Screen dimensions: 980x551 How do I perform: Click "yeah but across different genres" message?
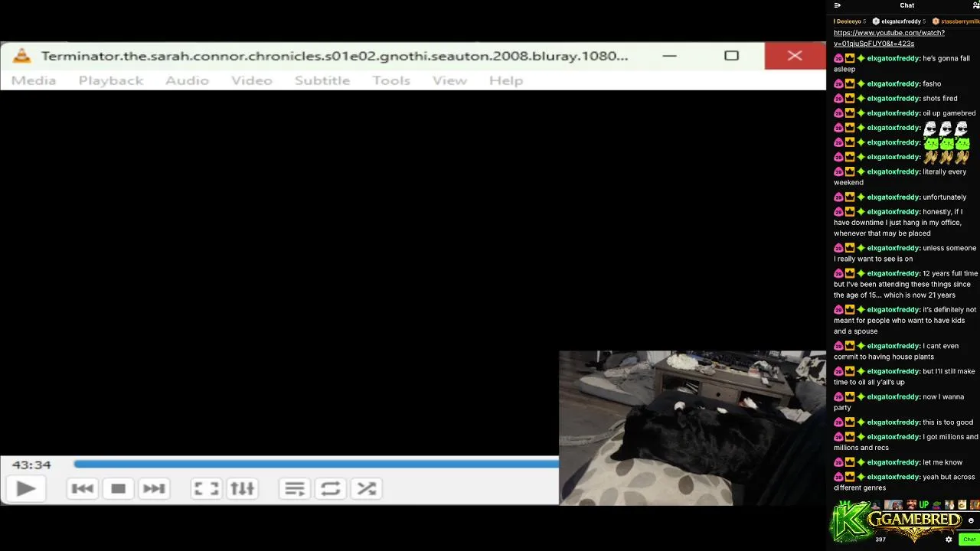coord(906,482)
